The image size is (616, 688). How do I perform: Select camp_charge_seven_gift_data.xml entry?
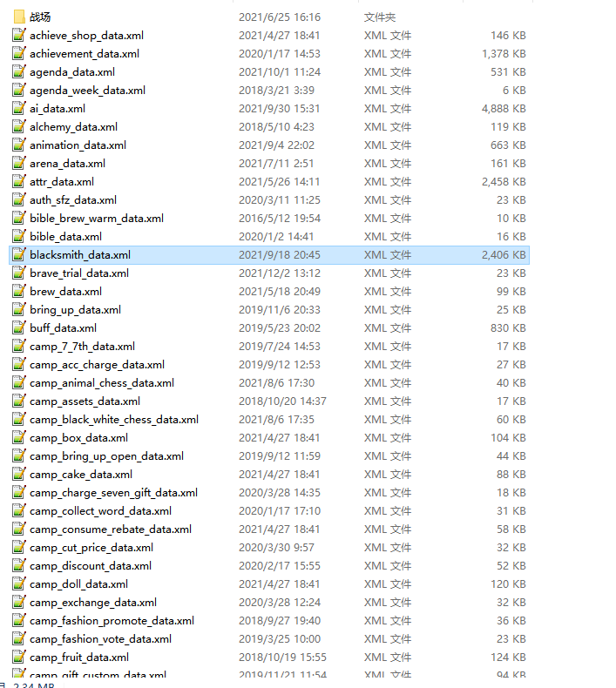tap(113, 493)
